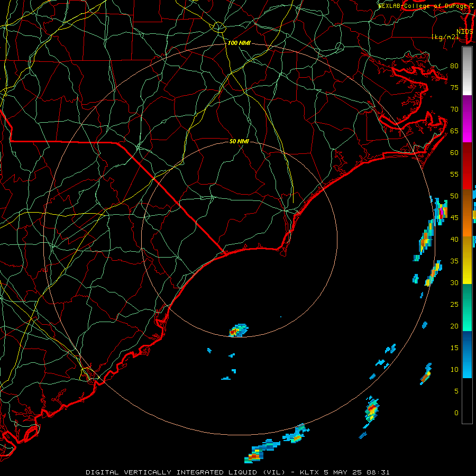Click the 50 value on the scale

point(454,196)
